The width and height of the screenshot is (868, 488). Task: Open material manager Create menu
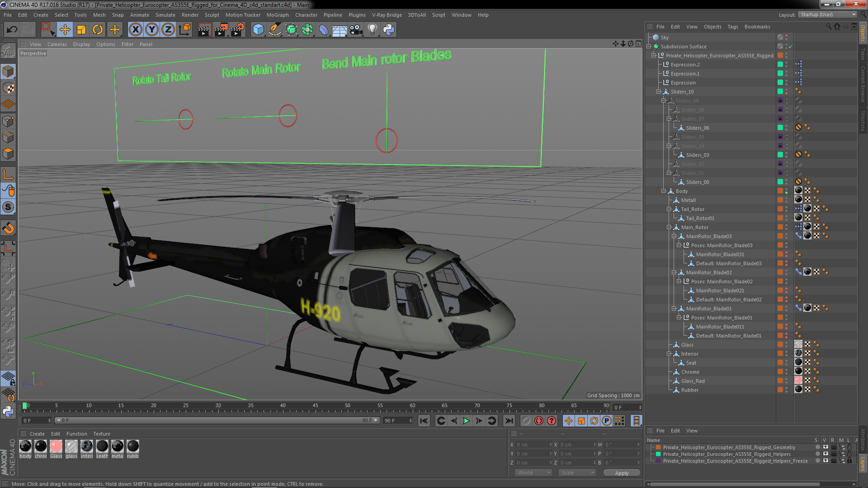37,434
